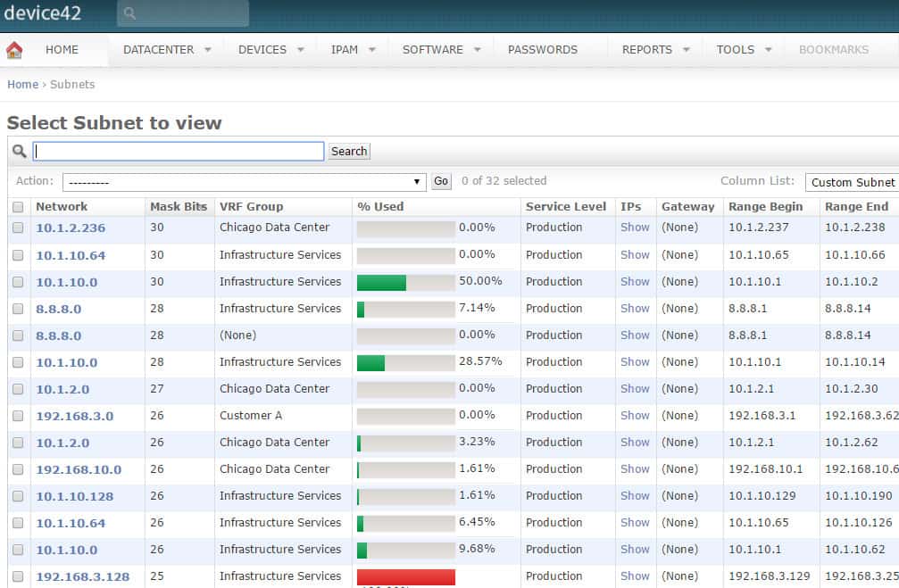899x588 pixels.
Task: Check the box for network 10.1.2.236
Action: [19, 228]
